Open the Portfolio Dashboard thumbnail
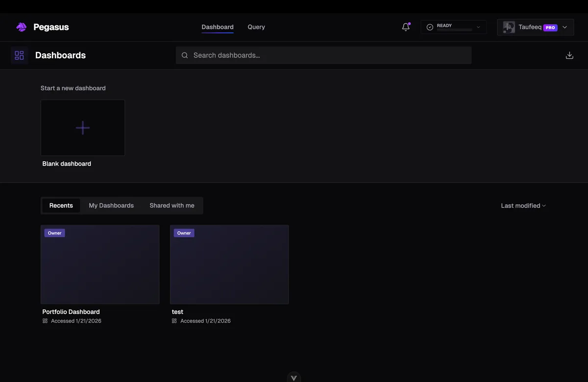 [100, 264]
